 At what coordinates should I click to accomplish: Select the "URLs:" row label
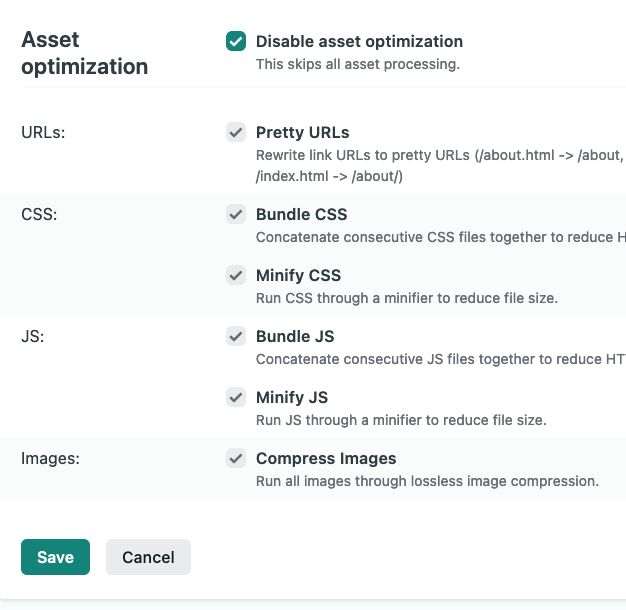[x=43, y=133]
